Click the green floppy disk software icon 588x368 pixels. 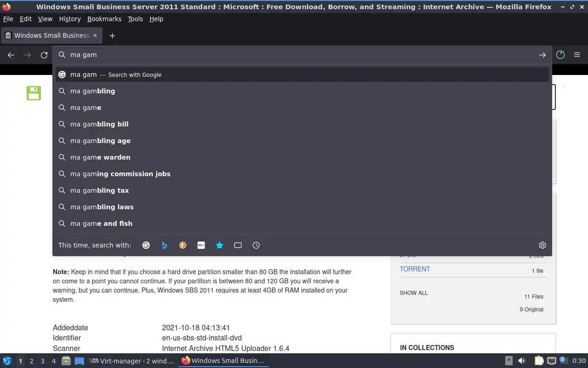[x=34, y=93]
